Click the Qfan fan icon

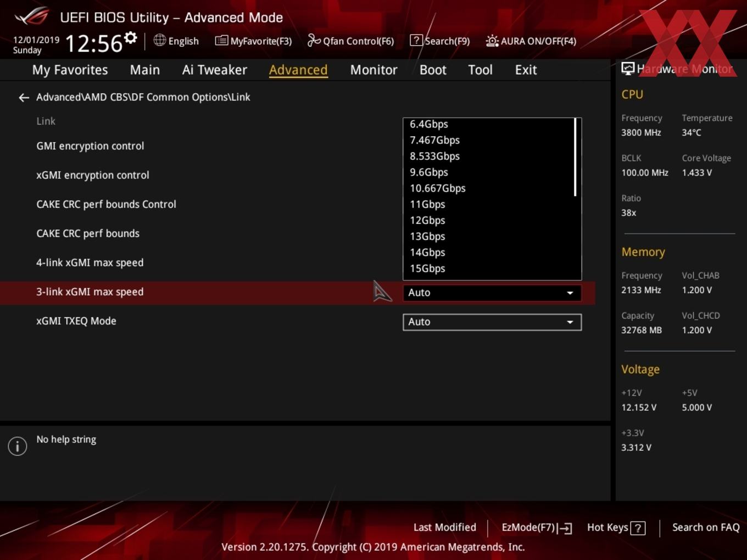(314, 40)
